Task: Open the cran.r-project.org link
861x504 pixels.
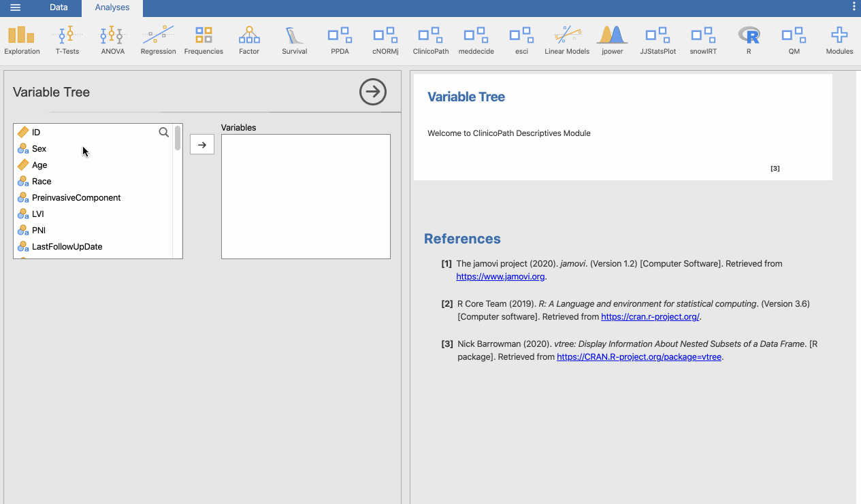Action: [650, 316]
